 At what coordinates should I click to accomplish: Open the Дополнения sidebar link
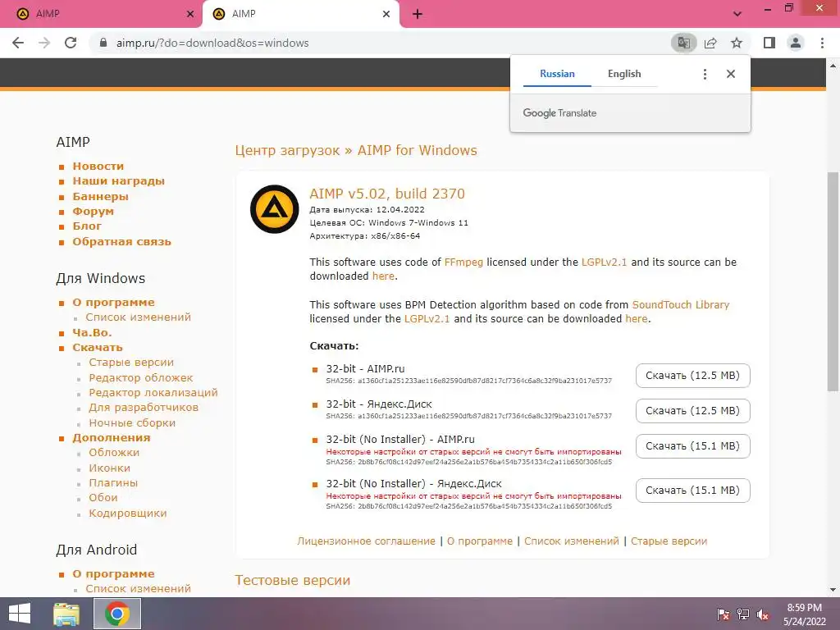tap(112, 438)
